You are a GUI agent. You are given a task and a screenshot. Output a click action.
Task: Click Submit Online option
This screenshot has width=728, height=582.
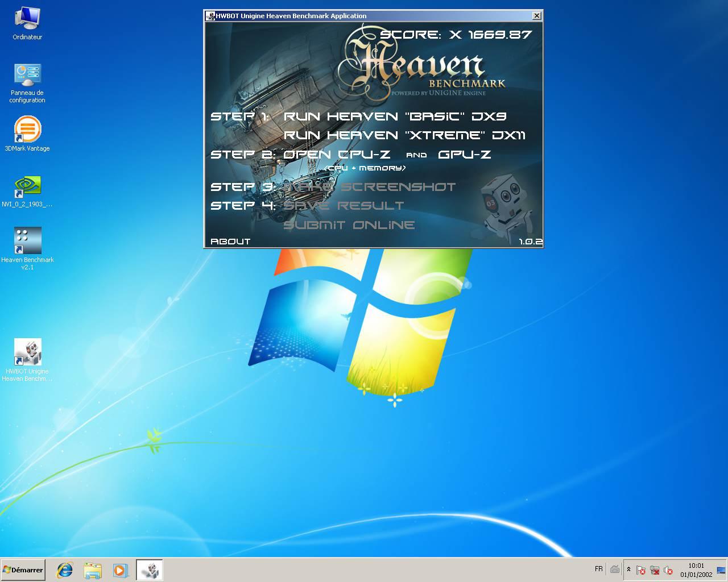pyautogui.click(x=349, y=225)
